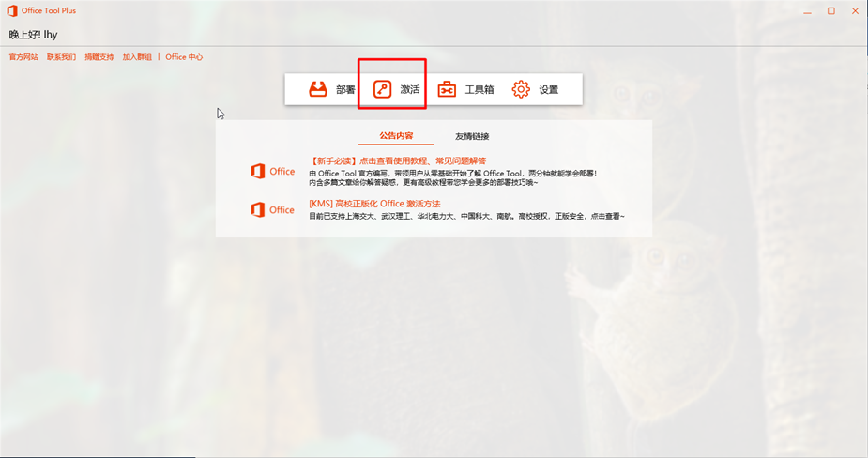
Task: Switch to the 公告内容 tab
Action: tap(396, 136)
